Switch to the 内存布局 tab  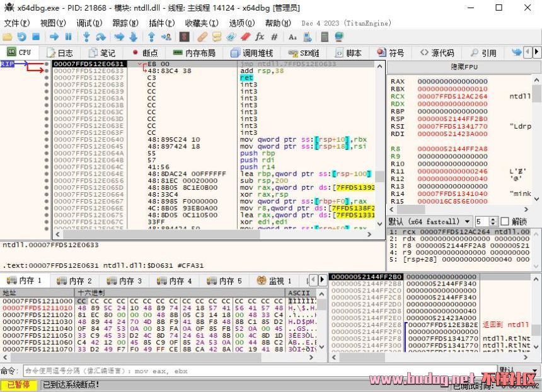click(194, 53)
